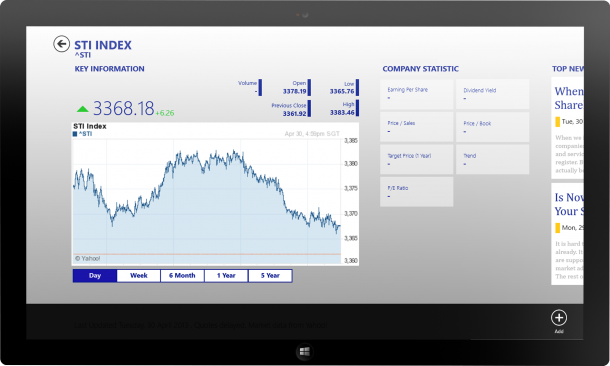Click the Yahoo! copyright label in chart
Screen dimensions: 610x366
coord(88,258)
